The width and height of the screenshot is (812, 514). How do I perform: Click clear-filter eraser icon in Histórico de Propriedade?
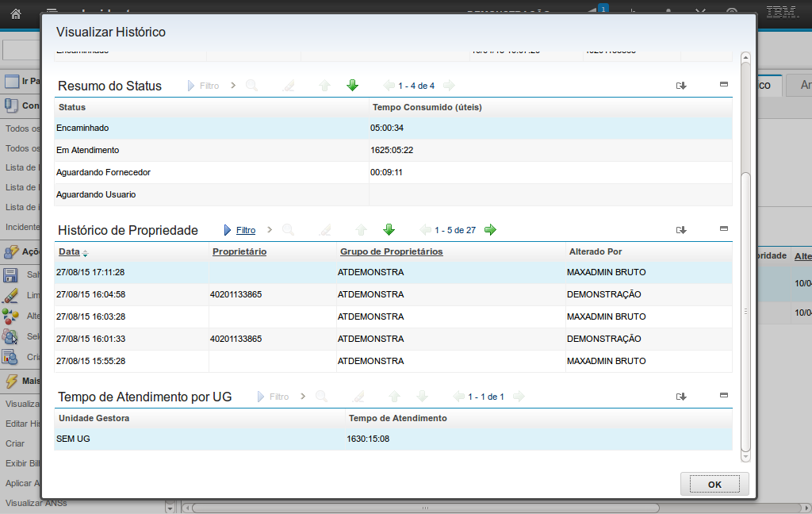[325, 230]
